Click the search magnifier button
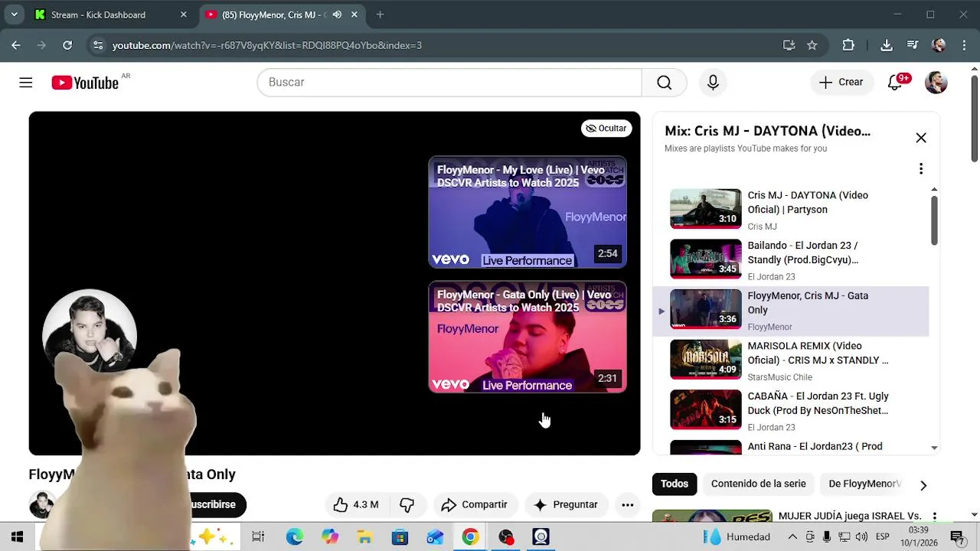 tap(664, 83)
